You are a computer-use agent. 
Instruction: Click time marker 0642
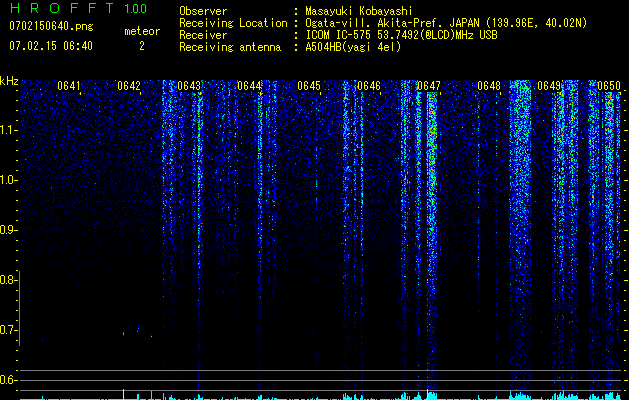click(x=129, y=86)
